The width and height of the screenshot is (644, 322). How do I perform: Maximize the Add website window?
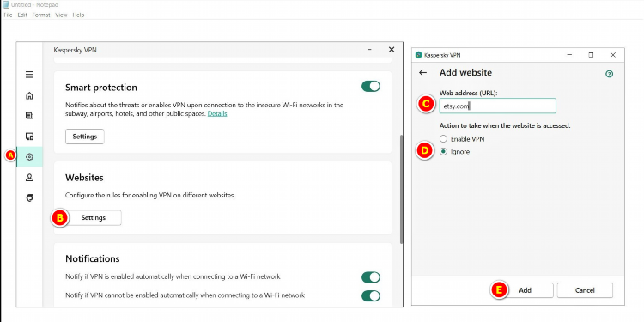pos(591,55)
